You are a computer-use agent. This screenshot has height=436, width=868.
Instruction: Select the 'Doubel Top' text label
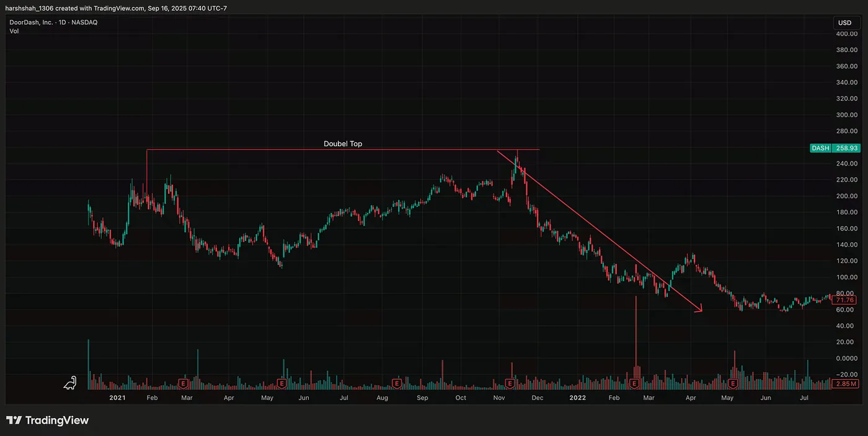coord(343,144)
